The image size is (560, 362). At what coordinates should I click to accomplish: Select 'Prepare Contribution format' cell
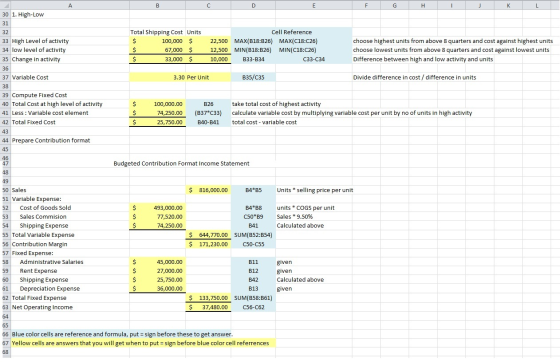[x=70, y=140]
